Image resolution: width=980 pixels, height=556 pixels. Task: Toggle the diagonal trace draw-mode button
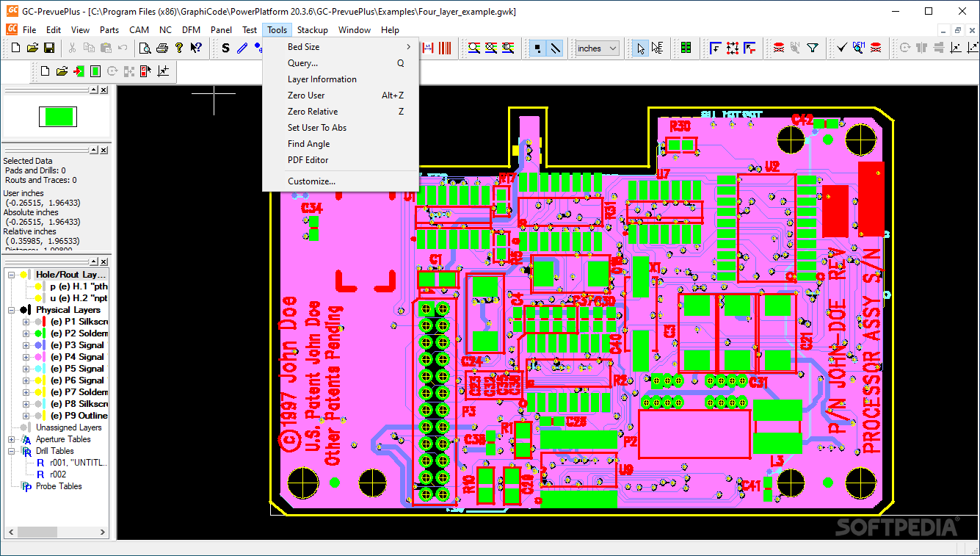point(556,48)
